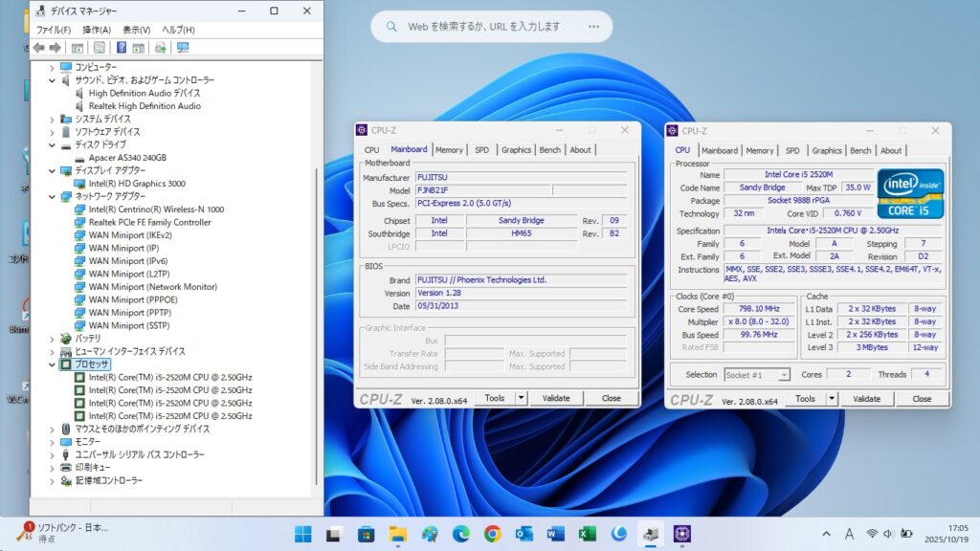
Task: Open Excel from the taskbar
Action: tap(588, 534)
